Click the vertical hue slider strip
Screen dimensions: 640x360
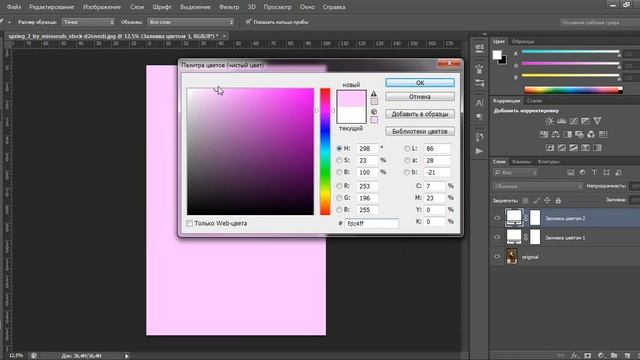[x=325, y=151]
